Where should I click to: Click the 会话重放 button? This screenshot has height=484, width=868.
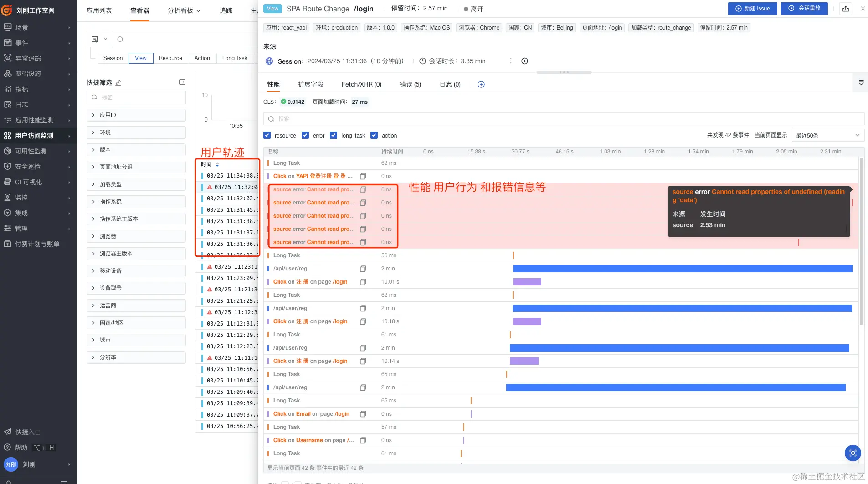804,9
